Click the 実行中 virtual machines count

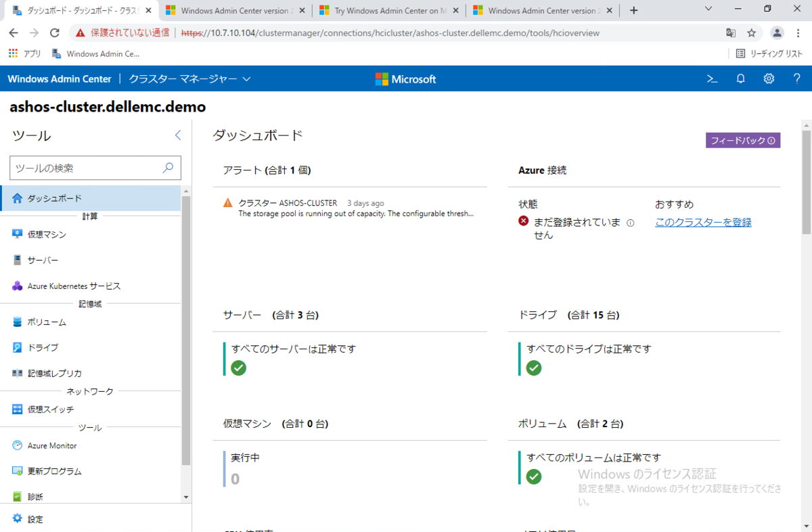235,479
